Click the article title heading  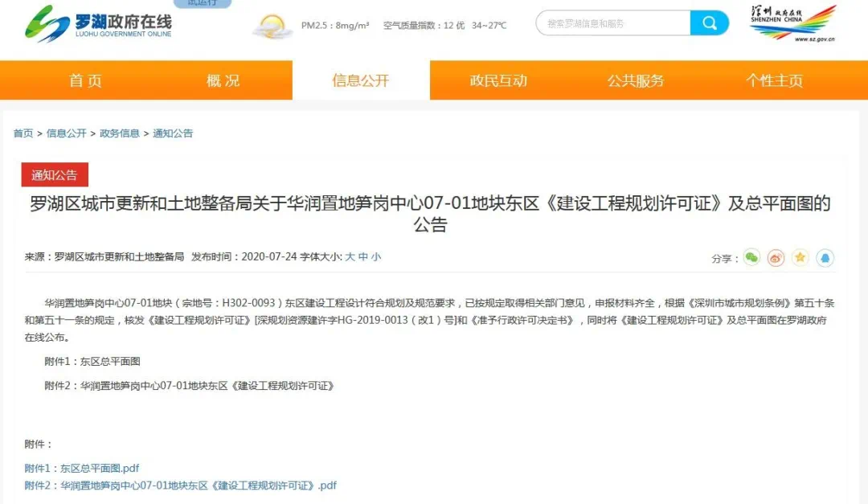point(430,214)
